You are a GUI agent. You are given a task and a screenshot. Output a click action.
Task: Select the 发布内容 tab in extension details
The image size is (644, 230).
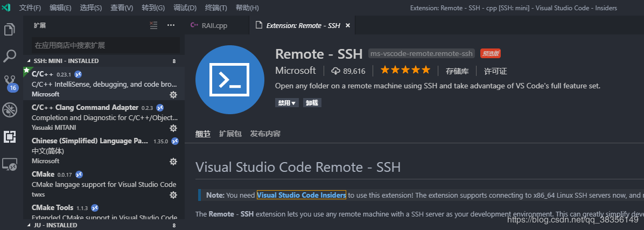tap(265, 134)
